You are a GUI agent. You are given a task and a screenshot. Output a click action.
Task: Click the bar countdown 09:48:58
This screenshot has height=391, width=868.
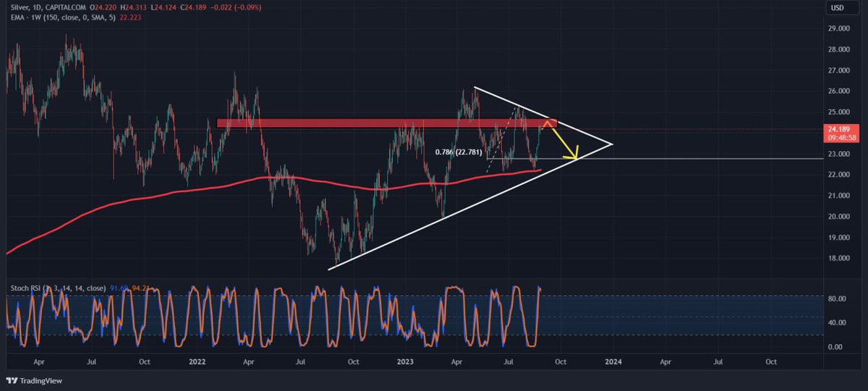click(841, 137)
